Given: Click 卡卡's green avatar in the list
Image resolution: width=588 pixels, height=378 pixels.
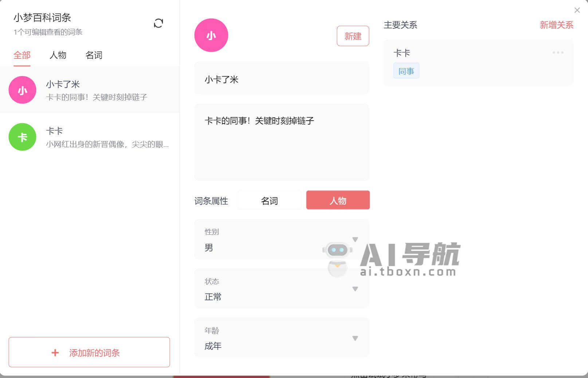Looking at the screenshot, I should click(22, 137).
